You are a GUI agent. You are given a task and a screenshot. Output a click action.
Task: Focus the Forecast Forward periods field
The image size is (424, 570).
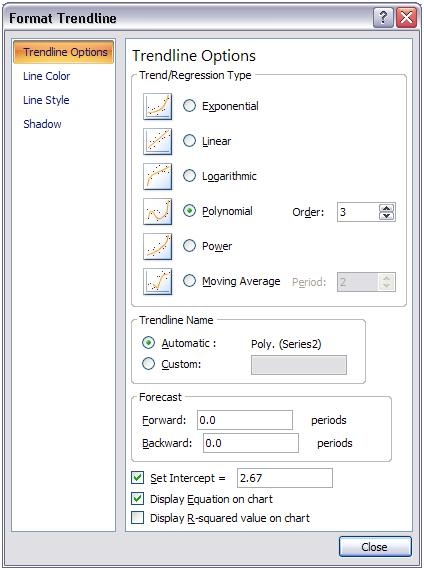(245, 420)
